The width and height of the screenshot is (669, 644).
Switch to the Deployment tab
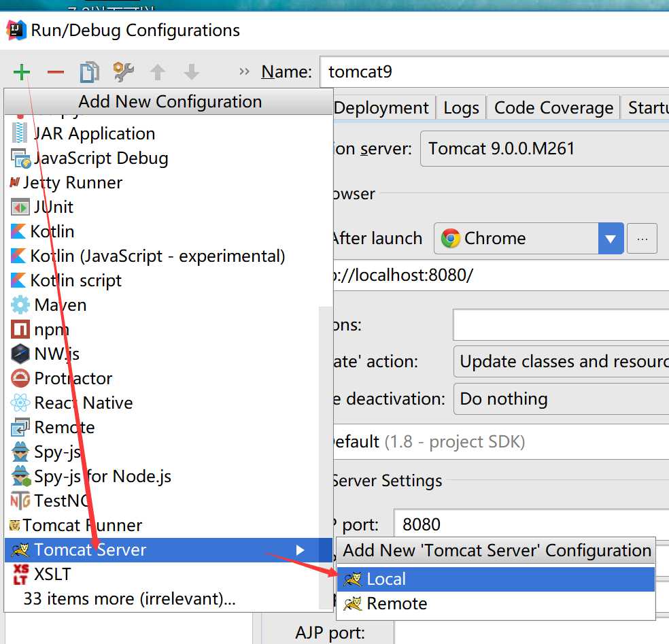[x=383, y=107]
